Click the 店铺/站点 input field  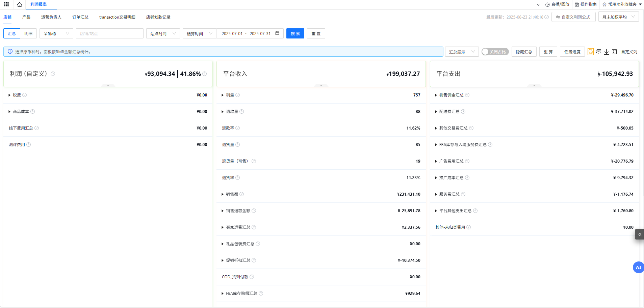[x=109, y=33]
